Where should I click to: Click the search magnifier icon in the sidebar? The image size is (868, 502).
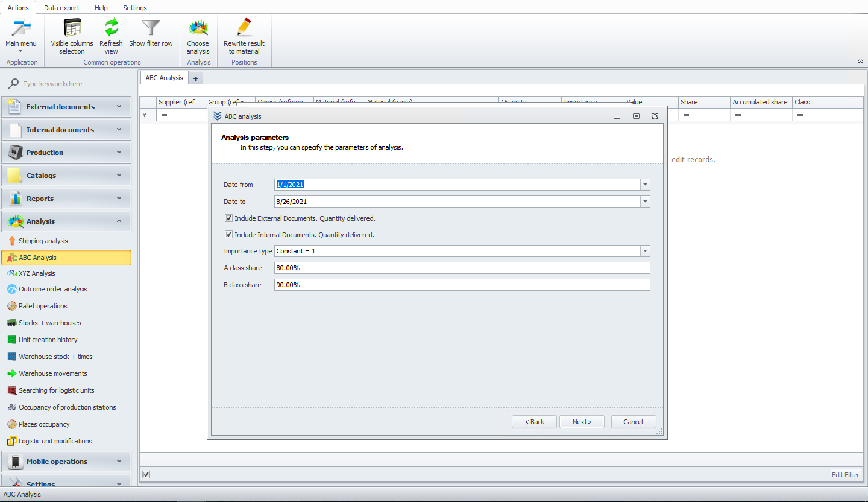pyautogui.click(x=12, y=84)
